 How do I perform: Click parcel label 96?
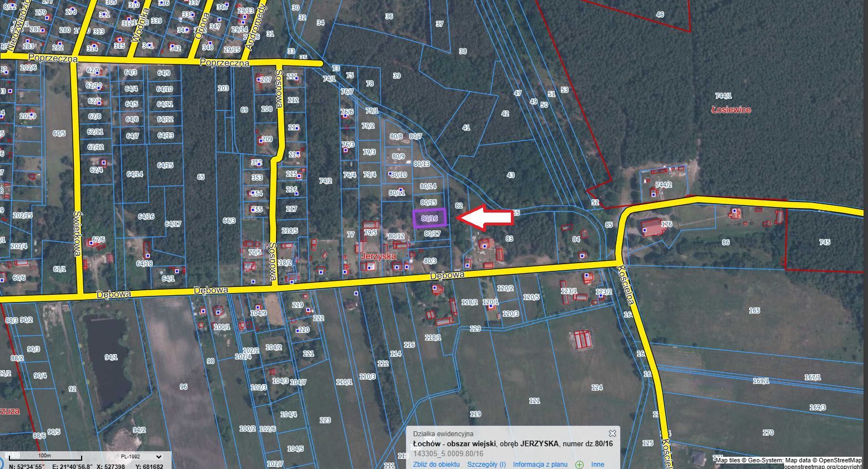(x=183, y=386)
